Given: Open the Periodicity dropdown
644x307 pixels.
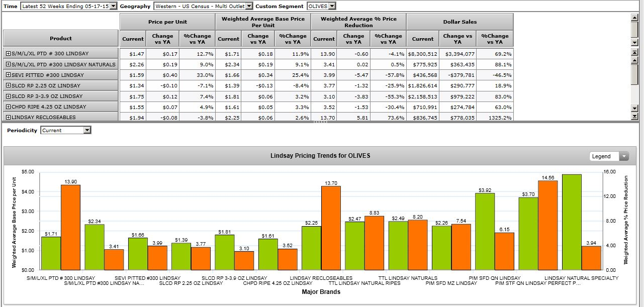Looking at the screenshot, I should [x=87, y=130].
